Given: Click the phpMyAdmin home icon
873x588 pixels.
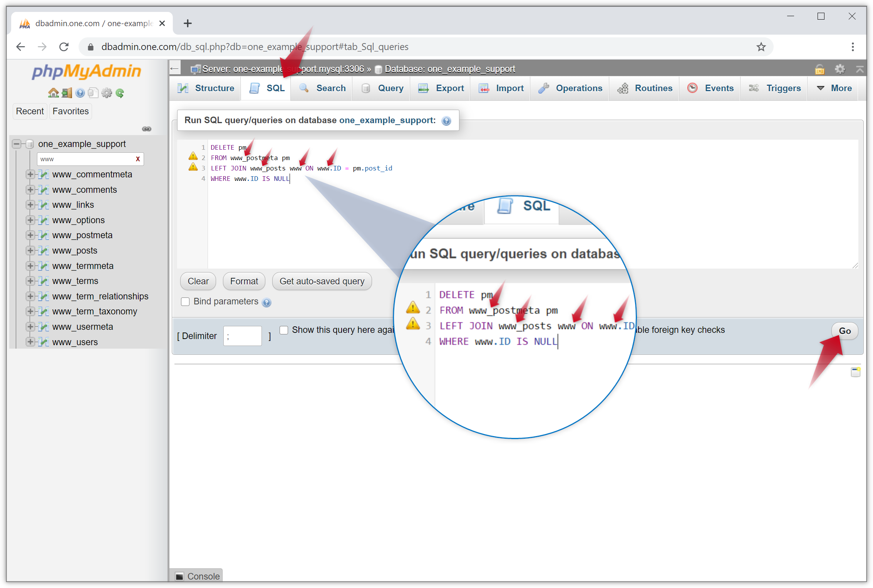Looking at the screenshot, I should coord(53,93).
